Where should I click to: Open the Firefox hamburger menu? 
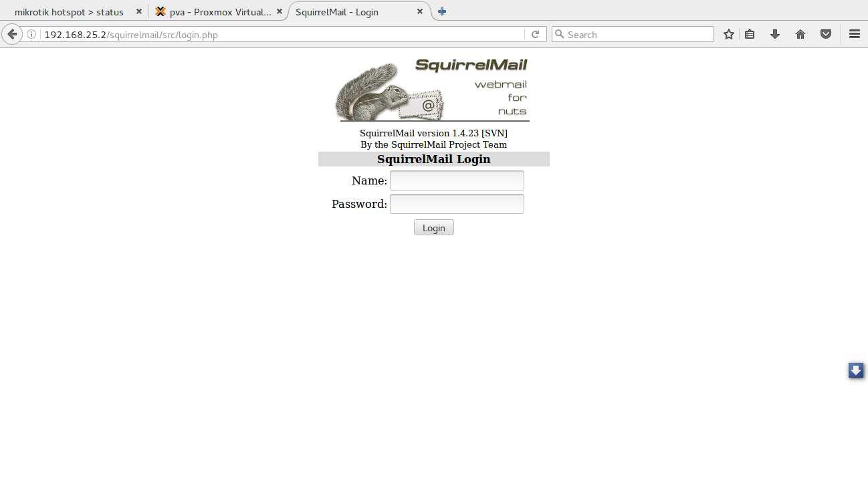pos(855,34)
